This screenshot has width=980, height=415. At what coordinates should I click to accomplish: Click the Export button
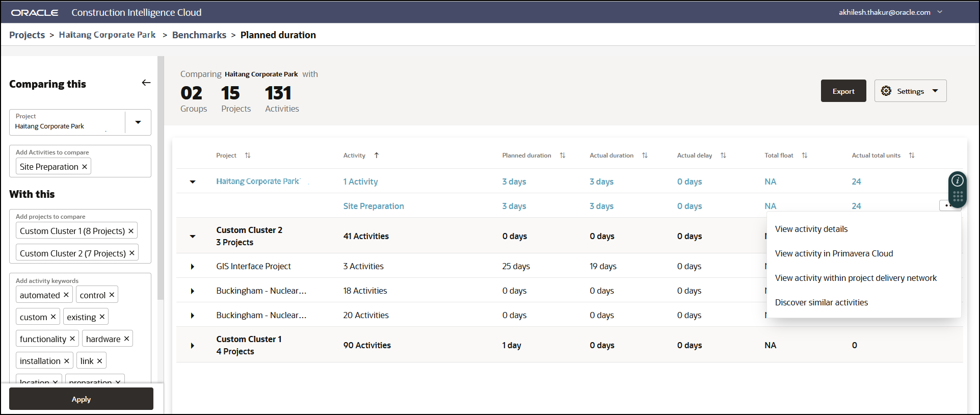point(843,91)
